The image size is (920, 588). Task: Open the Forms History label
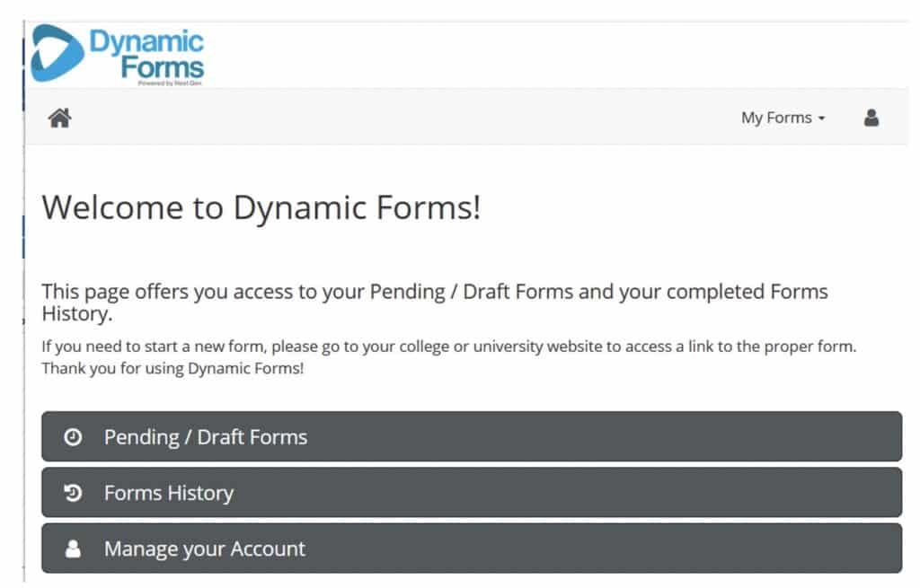[x=169, y=493]
